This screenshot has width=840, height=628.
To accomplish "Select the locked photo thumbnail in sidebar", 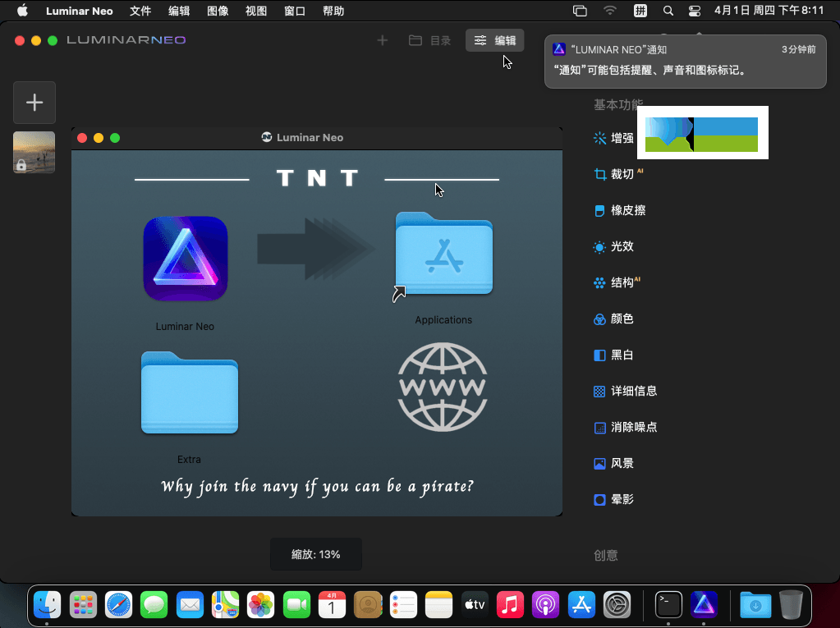I will [34, 152].
